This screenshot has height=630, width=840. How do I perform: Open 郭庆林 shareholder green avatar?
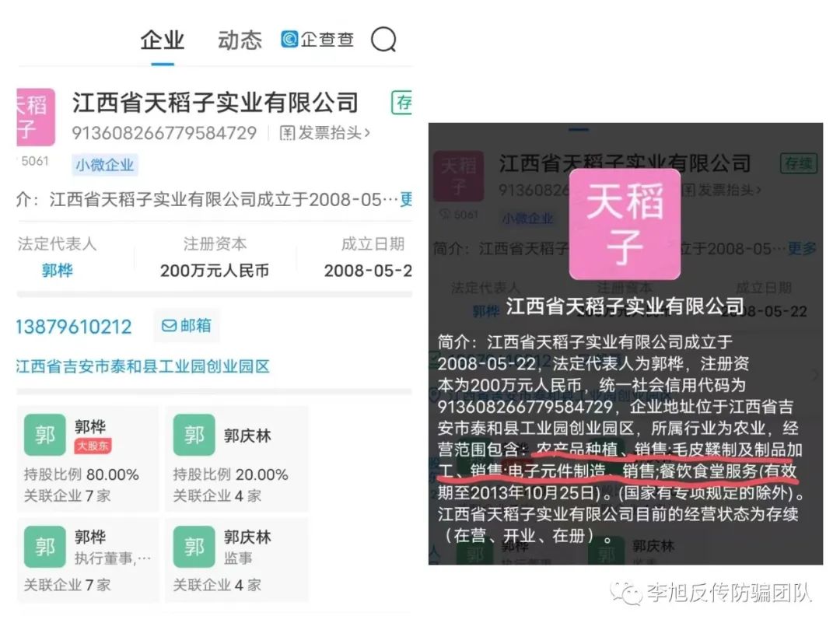194,435
